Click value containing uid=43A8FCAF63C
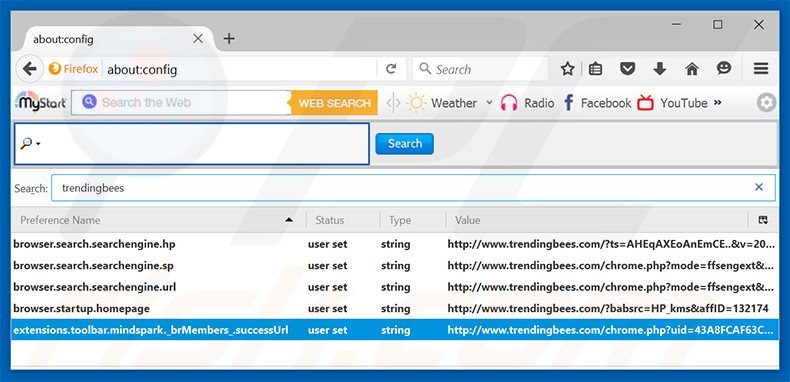 click(x=611, y=330)
